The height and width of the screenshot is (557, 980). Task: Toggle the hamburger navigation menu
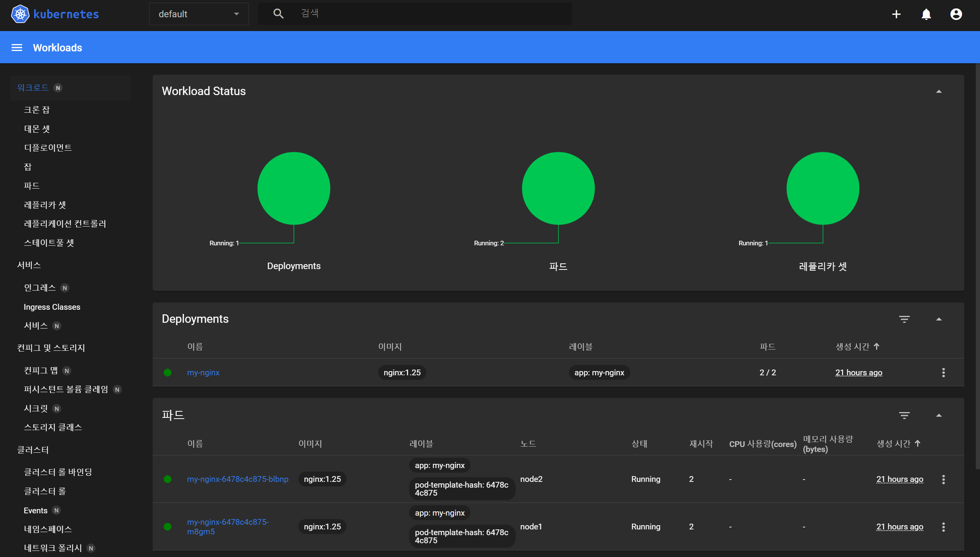point(17,48)
